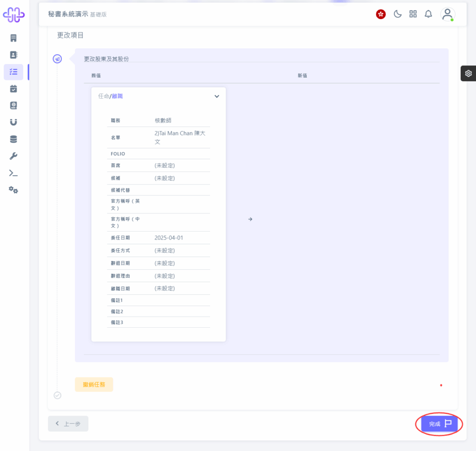Viewport: 476px width, 451px height.
Task: Click the paper plane step icon
Action: point(57,59)
